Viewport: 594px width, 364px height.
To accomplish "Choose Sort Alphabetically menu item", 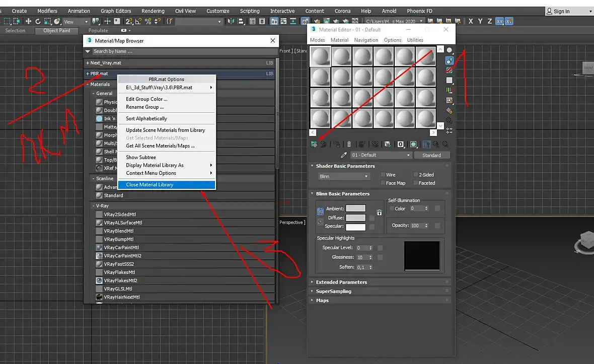I will point(166,118).
